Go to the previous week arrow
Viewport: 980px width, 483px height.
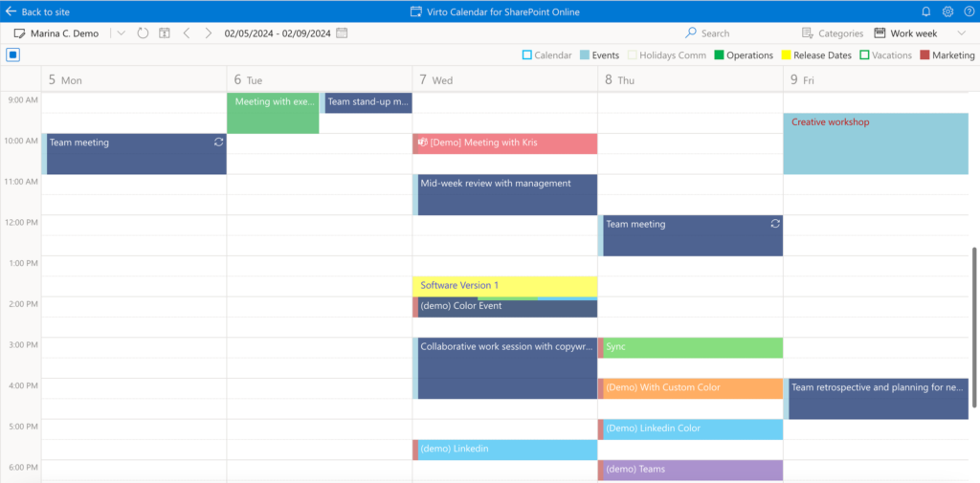[x=187, y=33]
